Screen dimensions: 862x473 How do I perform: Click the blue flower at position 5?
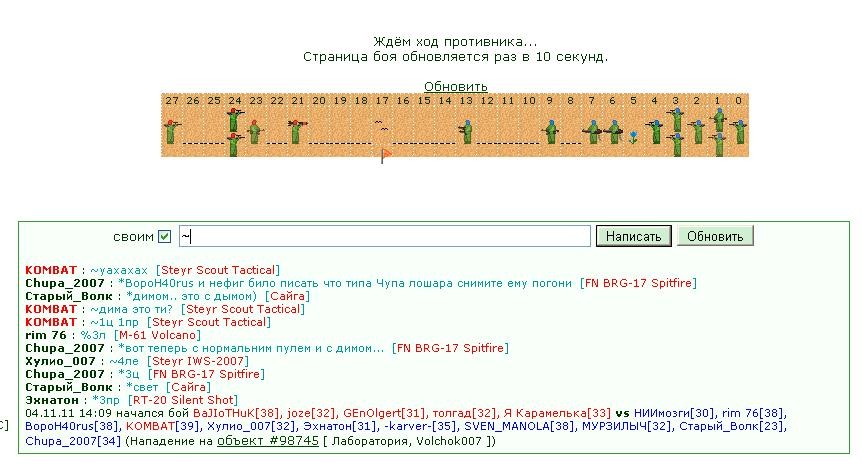pos(633,138)
